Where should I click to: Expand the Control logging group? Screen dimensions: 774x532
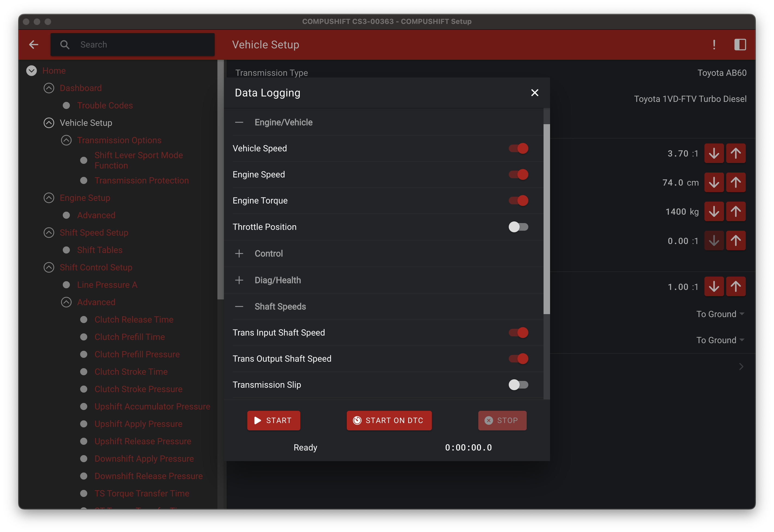[239, 253]
